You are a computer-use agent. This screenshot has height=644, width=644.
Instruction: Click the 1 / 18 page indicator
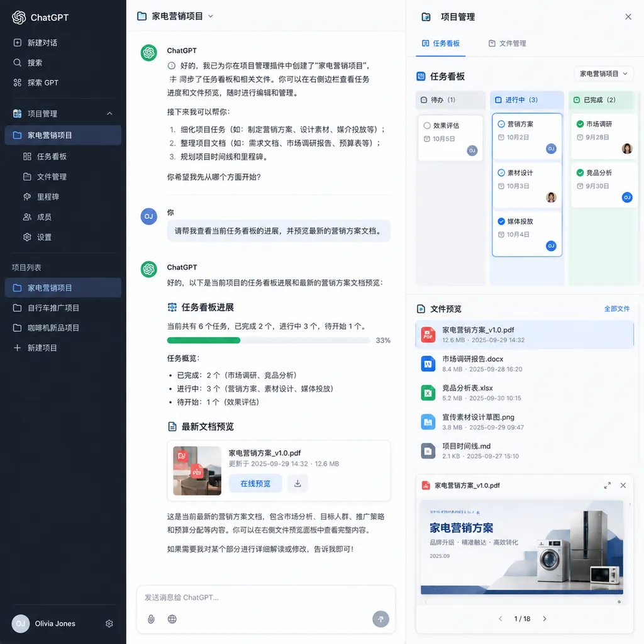click(x=522, y=619)
